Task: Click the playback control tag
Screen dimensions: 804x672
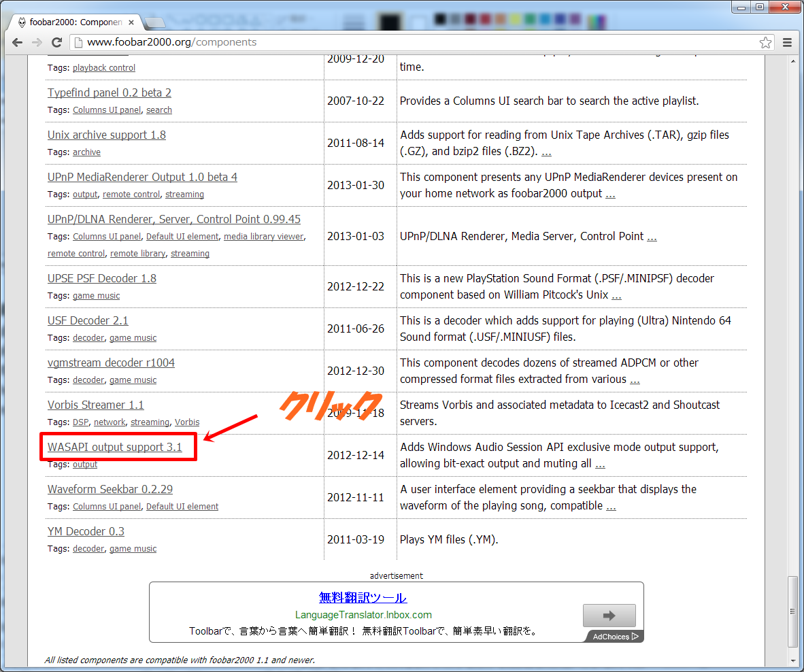Action: point(104,67)
